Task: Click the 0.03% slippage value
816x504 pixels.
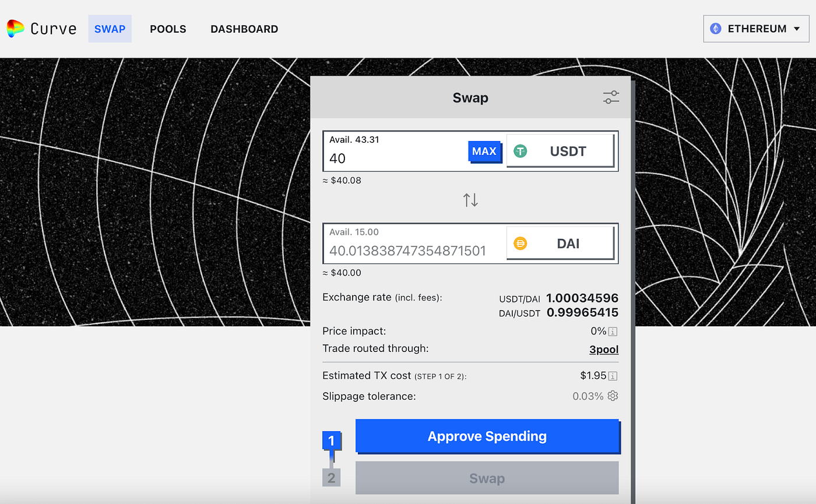Action: 588,396
